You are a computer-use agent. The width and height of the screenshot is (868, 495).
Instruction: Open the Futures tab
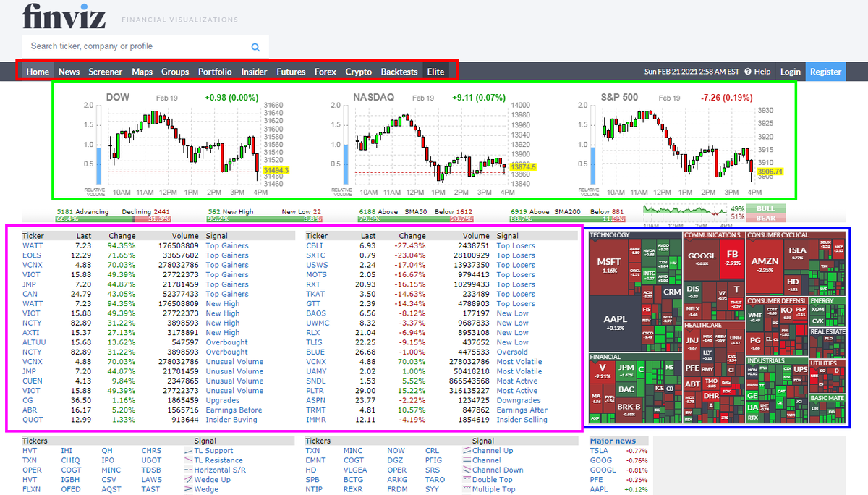tap(291, 72)
